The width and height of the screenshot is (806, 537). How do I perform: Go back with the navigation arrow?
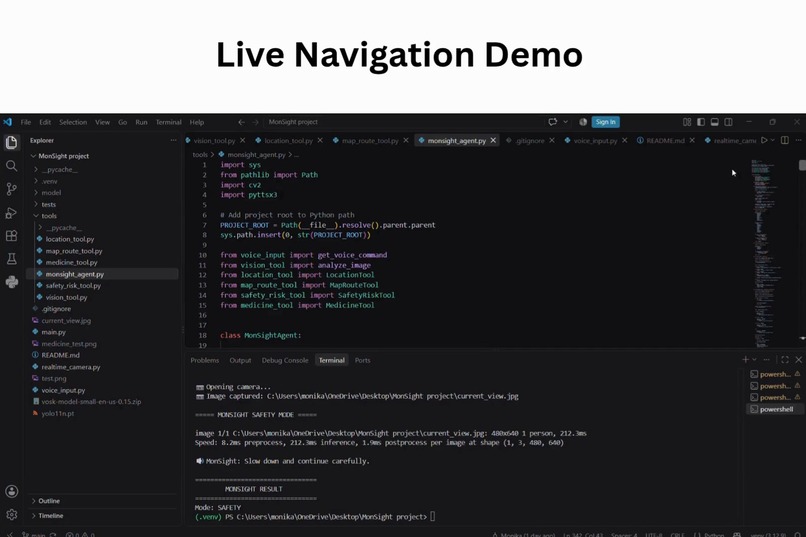[241, 122]
